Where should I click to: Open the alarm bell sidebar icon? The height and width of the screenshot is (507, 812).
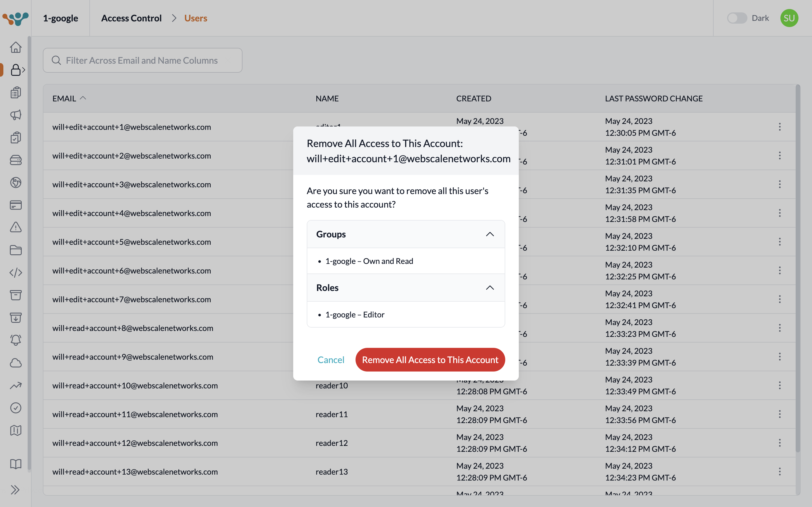coord(16,340)
